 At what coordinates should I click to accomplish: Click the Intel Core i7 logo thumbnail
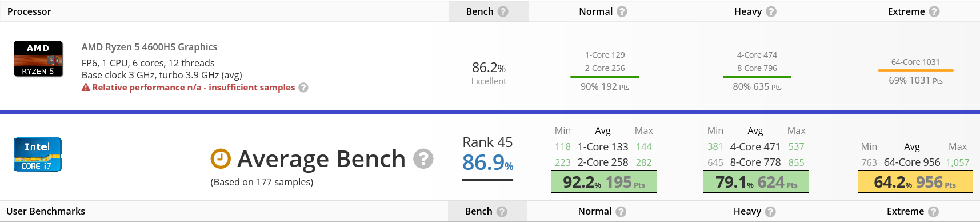(38, 154)
